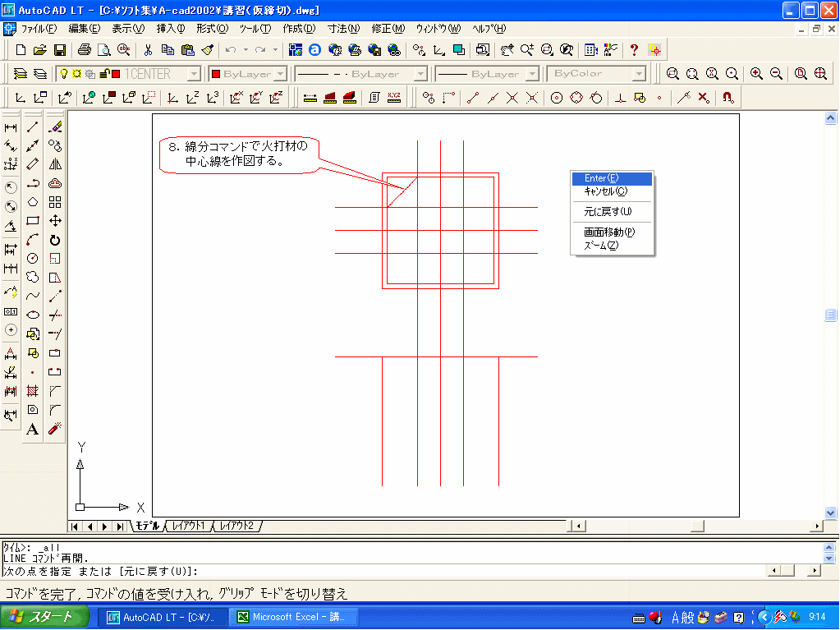This screenshot has width=840, height=630.
Task: Click the horizontal scrollbar thumb
Action: [697, 526]
